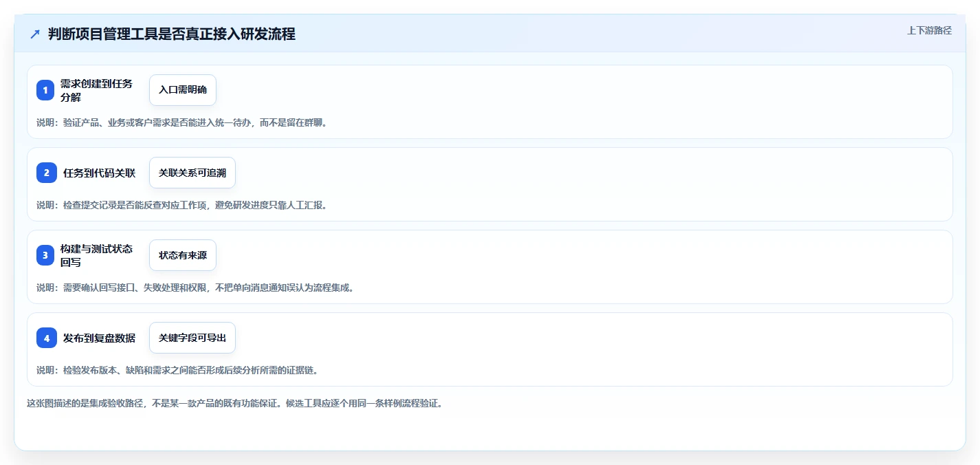Image resolution: width=980 pixels, height=465 pixels.
Task: Click the description starting 说明：检查提交记录
Action: point(181,205)
